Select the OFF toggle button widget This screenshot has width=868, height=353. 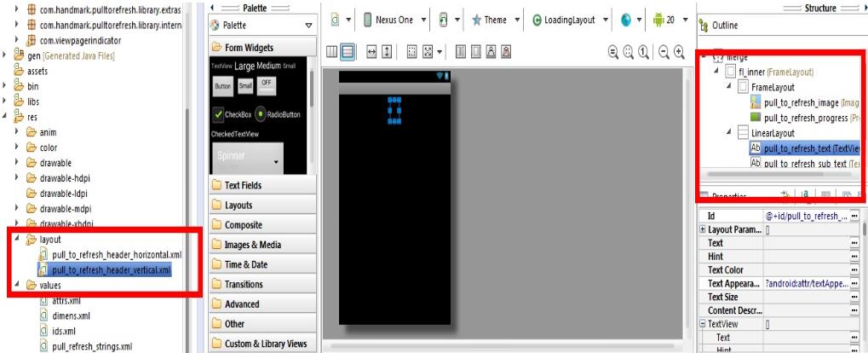267,84
